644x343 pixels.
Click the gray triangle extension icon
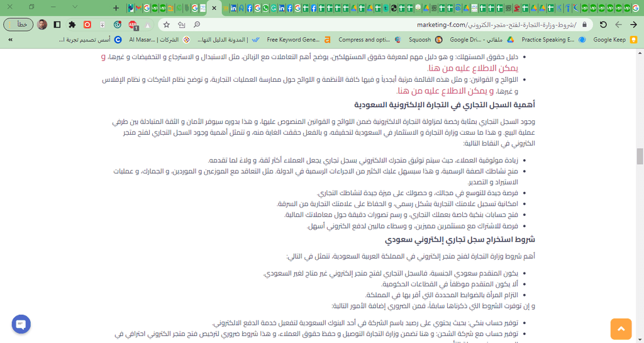coord(147,25)
